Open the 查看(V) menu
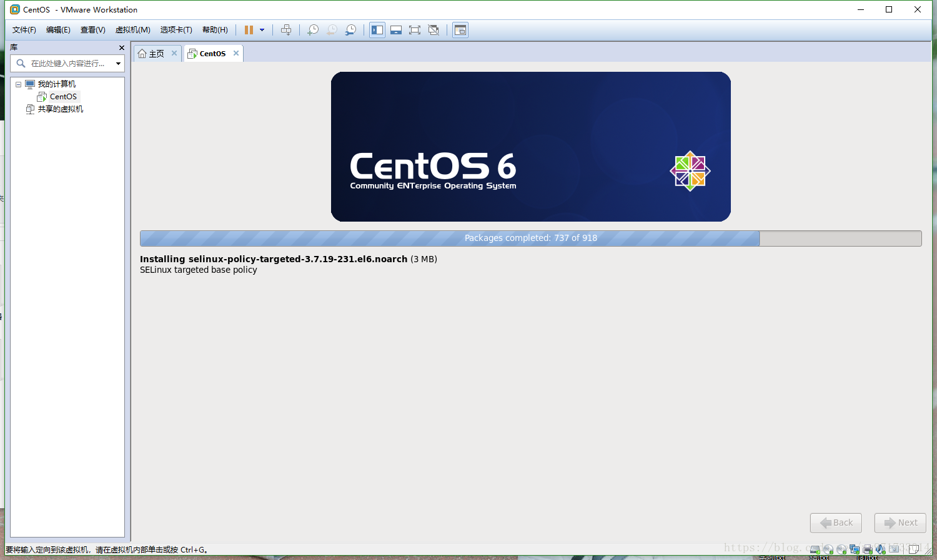 pyautogui.click(x=93, y=30)
